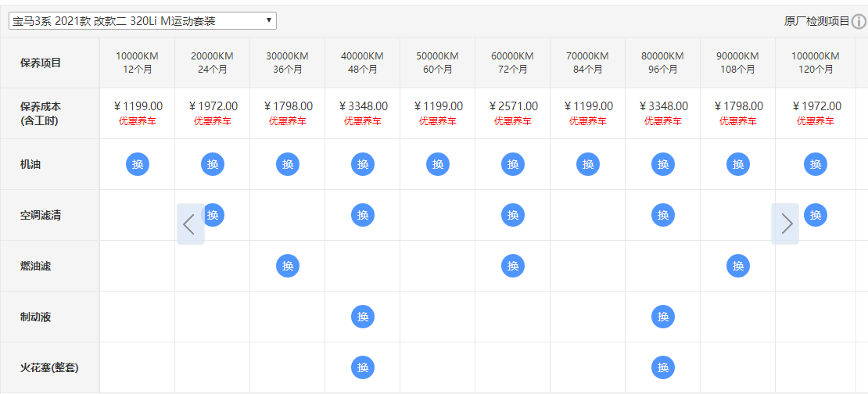868x394 pixels.
Task: Click the 火花塞(整套) row label
Action: click(49, 367)
